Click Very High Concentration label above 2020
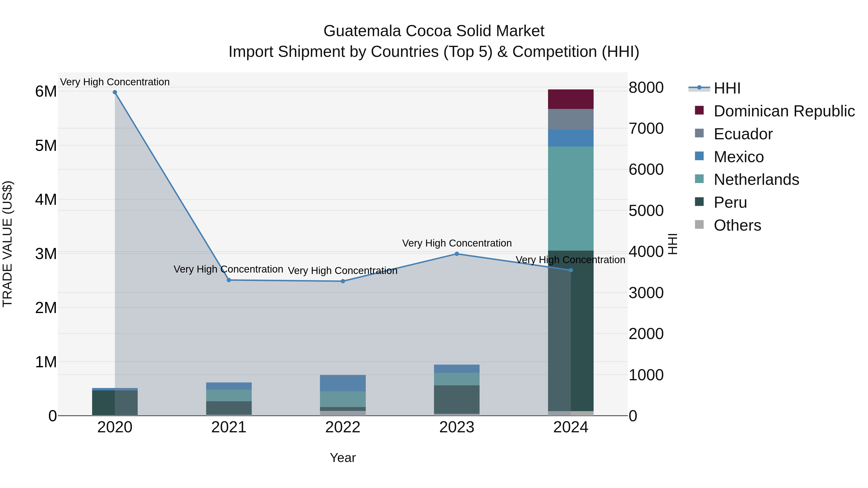 115,82
